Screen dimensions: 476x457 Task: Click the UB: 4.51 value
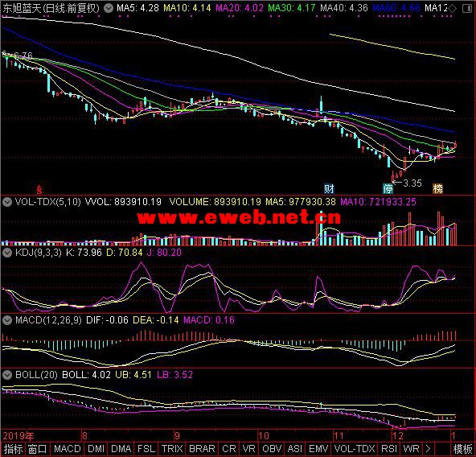pos(133,375)
